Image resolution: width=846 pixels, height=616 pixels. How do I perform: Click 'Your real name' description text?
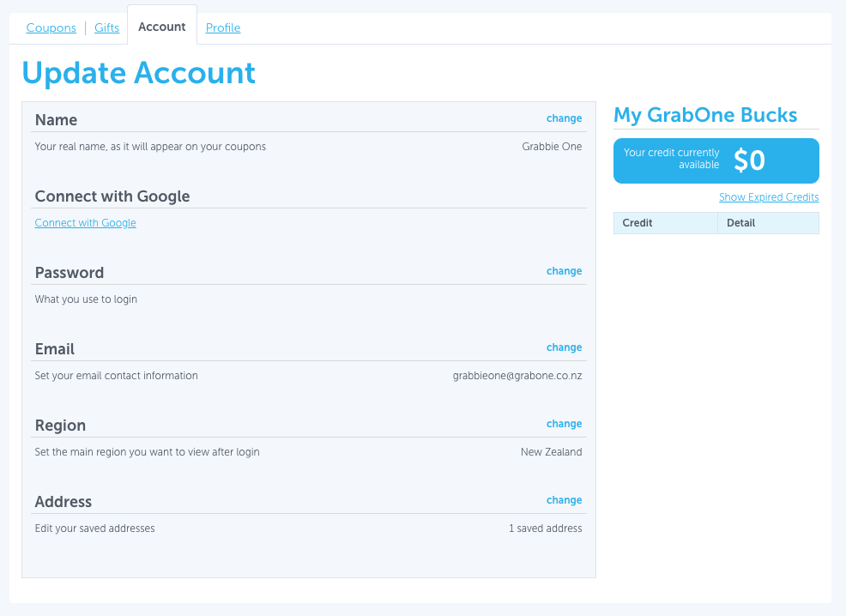[x=150, y=147]
